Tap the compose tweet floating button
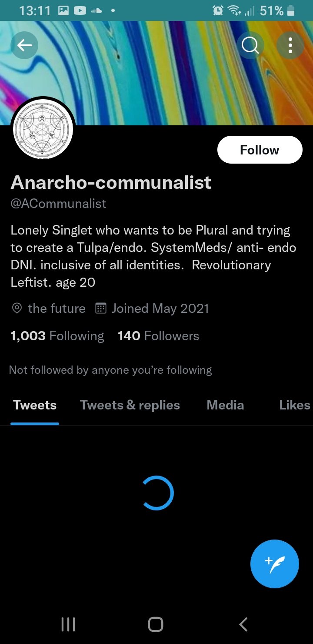Image resolution: width=313 pixels, height=644 pixels. [275, 564]
